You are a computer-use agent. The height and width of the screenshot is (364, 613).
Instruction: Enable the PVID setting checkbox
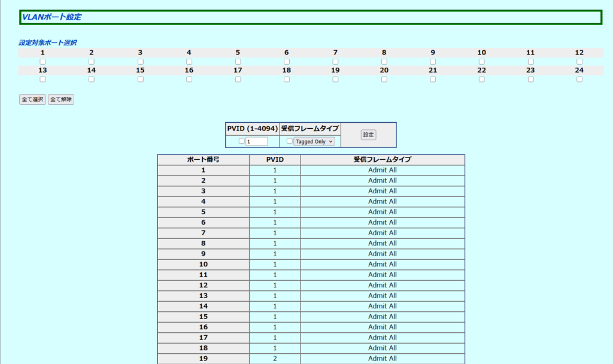tap(242, 141)
